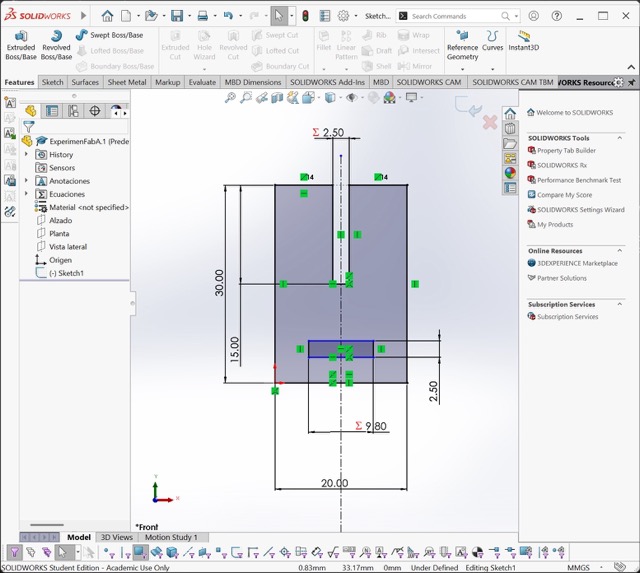Open the ConfigurationManager tab
This screenshot has width=640, height=573.
[x=73, y=111]
